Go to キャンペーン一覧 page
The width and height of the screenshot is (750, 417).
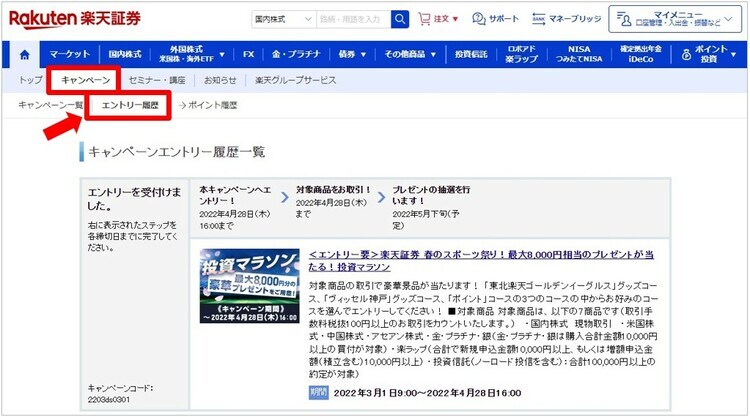point(51,105)
